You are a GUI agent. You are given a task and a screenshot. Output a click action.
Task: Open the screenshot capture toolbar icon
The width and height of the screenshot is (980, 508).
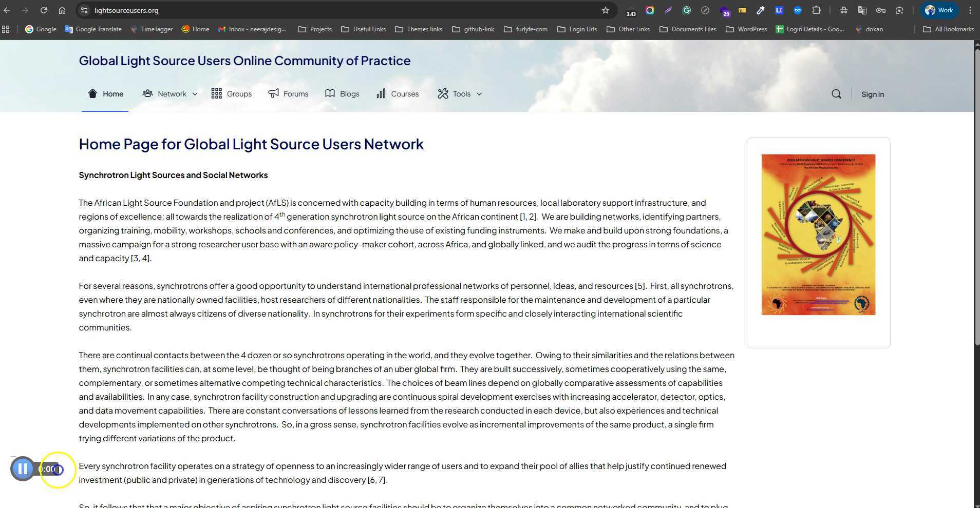(899, 10)
